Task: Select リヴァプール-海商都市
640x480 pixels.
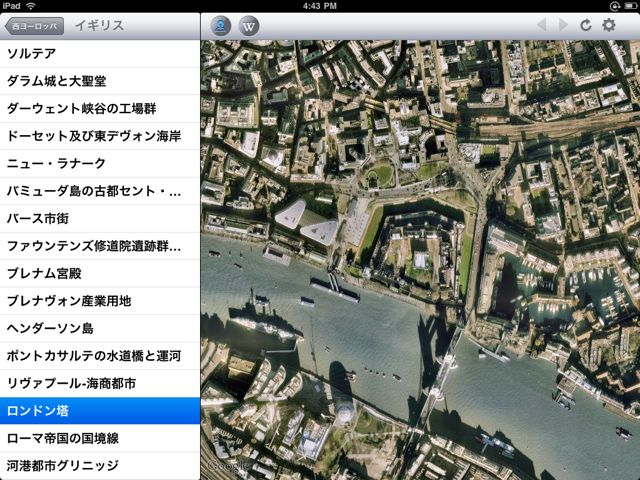Action: point(100,383)
